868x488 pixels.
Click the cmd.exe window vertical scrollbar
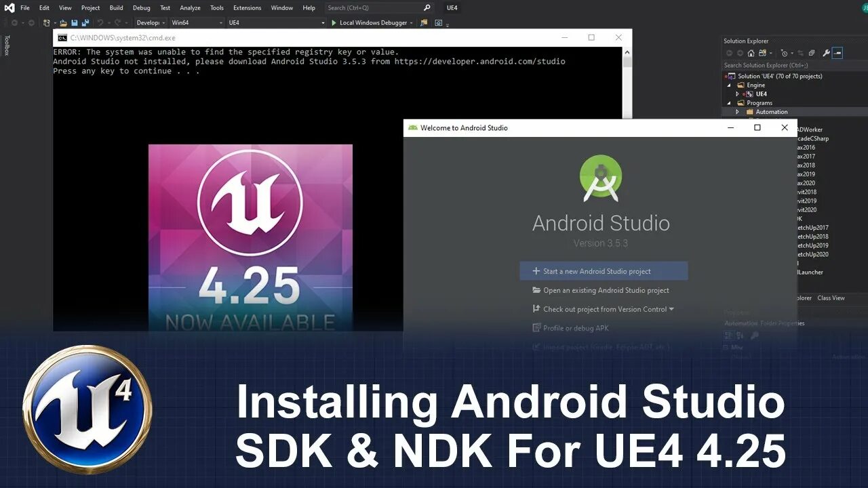pos(627,190)
